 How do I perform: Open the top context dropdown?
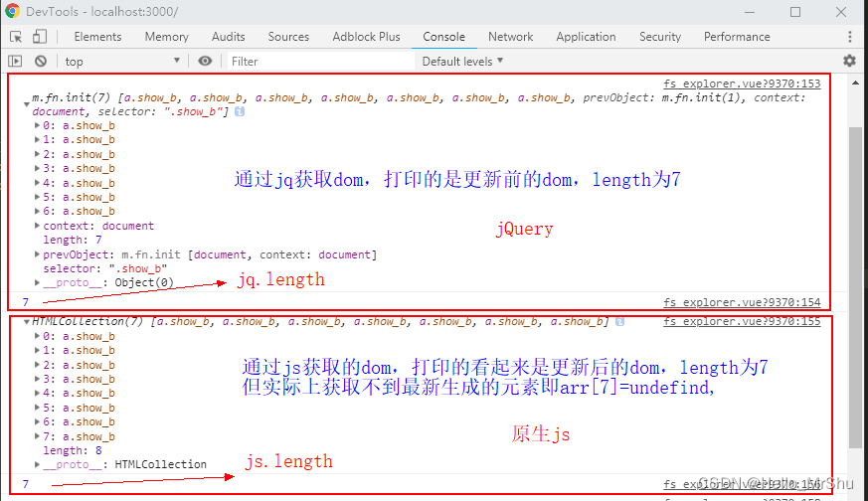(122, 61)
